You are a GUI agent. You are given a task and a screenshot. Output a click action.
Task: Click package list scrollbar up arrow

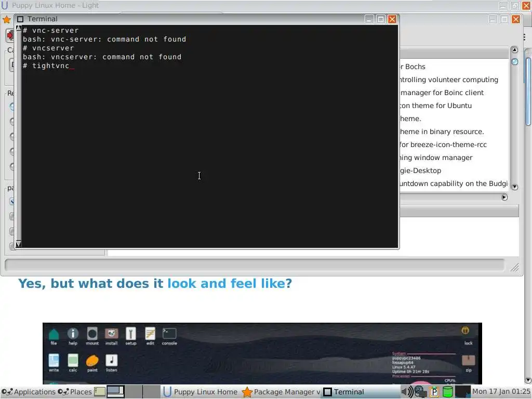[515, 50]
